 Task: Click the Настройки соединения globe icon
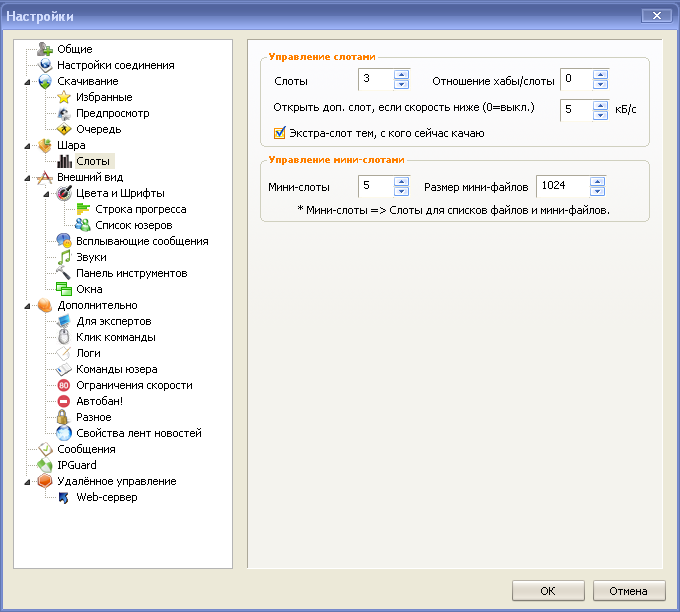click(x=45, y=65)
